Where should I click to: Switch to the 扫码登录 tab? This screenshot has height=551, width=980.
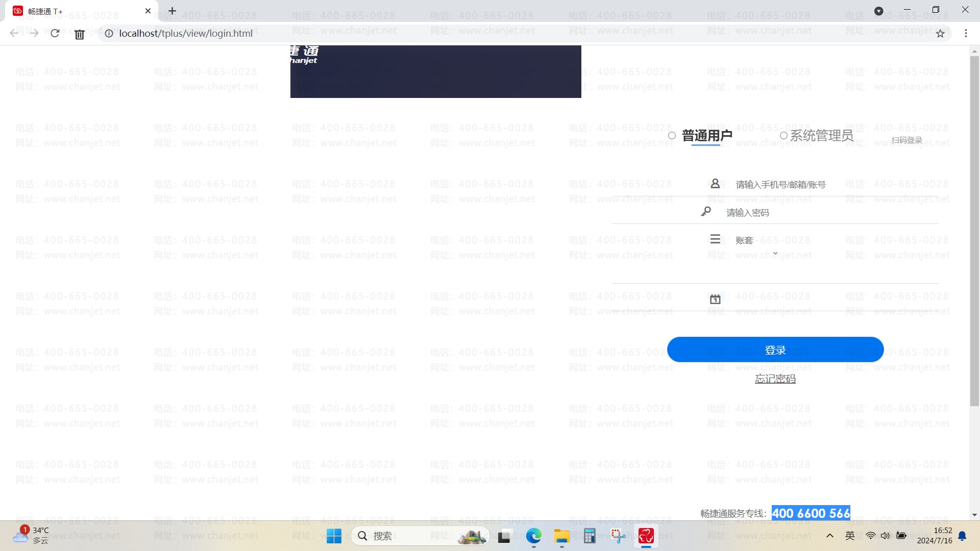[906, 140]
